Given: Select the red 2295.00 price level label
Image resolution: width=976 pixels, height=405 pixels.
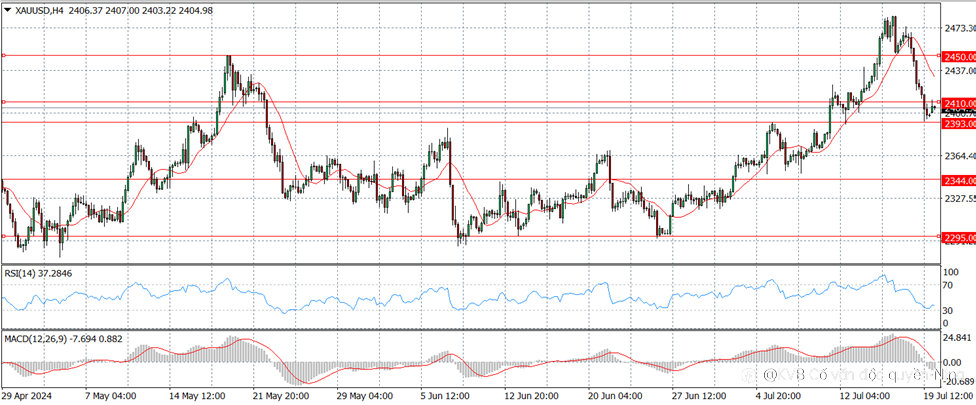Looking at the screenshot, I should point(959,238).
